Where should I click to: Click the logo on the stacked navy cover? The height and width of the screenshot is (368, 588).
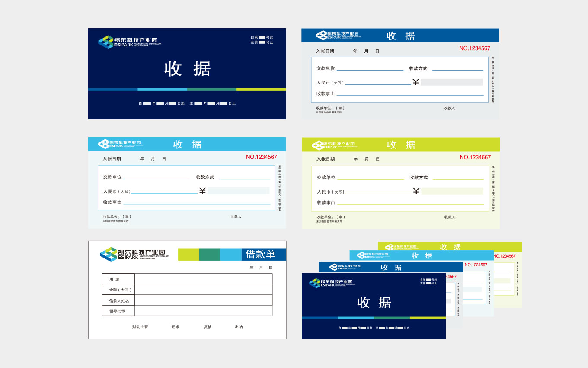click(x=332, y=283)
